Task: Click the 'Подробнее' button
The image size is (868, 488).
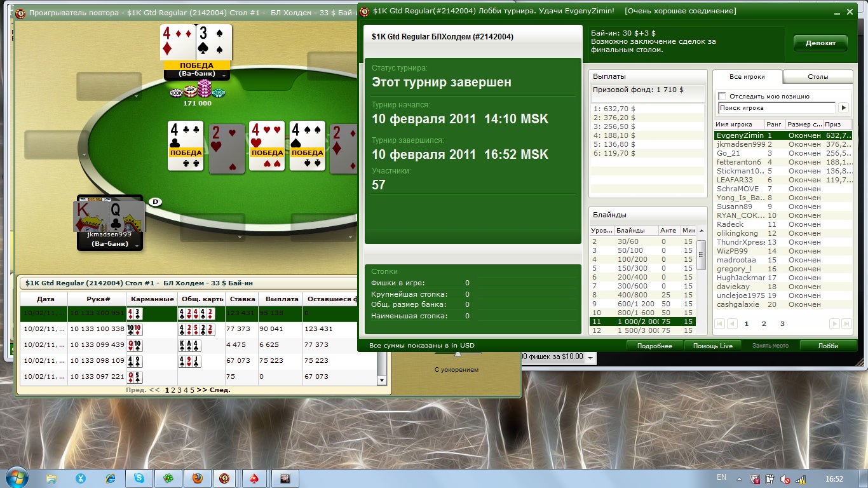Action: click(654, 346)
